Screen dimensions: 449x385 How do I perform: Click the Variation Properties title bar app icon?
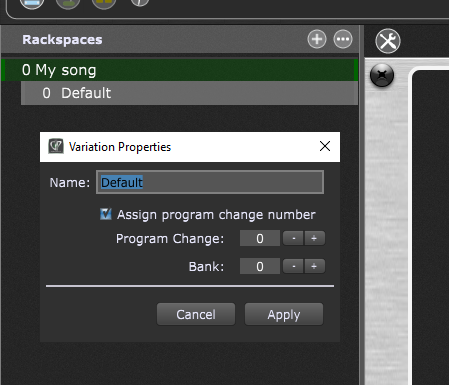pos(56,147)
